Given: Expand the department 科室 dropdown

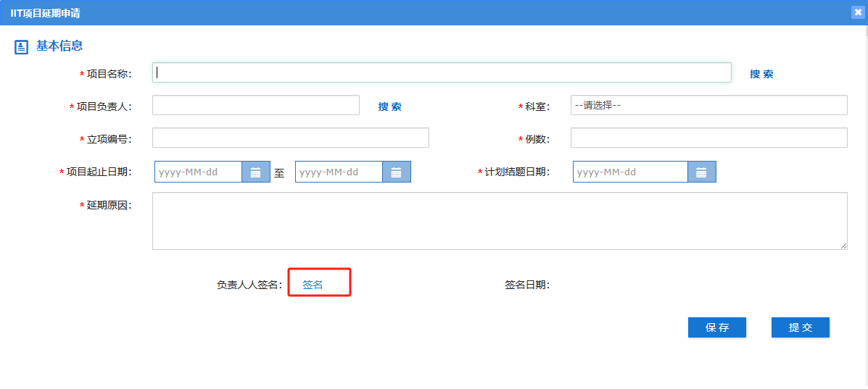Looking at the screenshot, I should click(708, 106).
